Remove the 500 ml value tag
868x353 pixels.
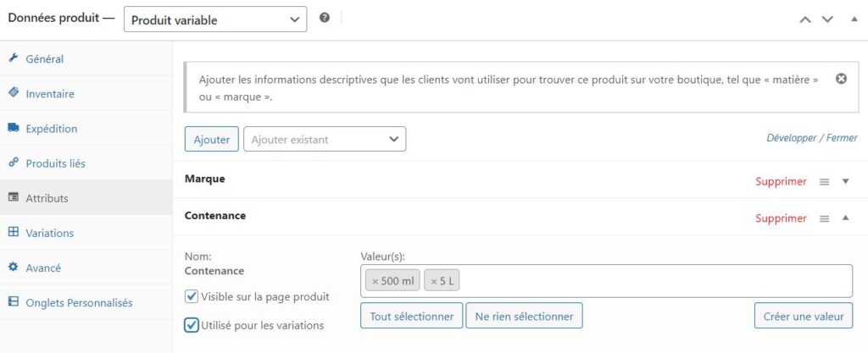click(375, 281)
